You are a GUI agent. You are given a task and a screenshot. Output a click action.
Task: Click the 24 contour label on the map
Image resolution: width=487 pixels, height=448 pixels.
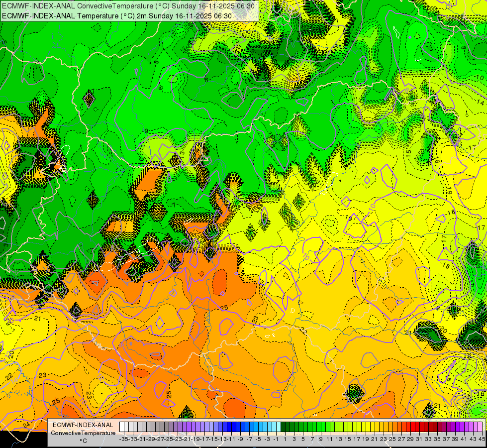tap(26, 425)
